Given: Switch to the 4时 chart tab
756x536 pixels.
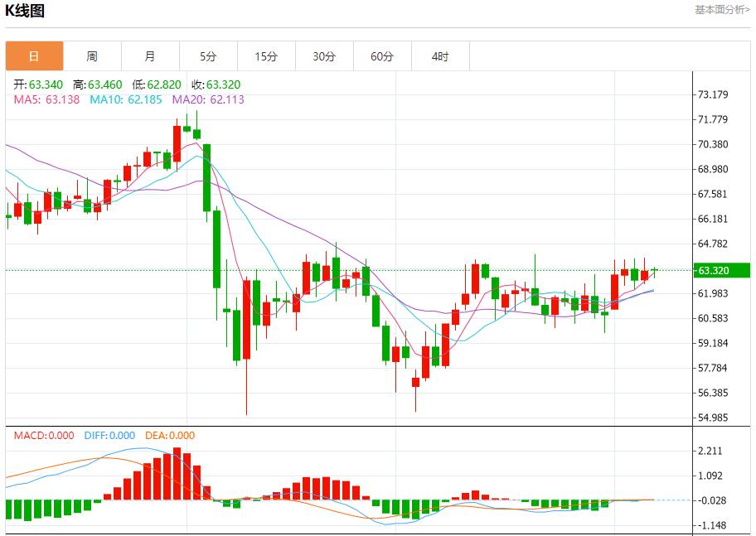Looking at the screenshot, I should tap(440, 56).
